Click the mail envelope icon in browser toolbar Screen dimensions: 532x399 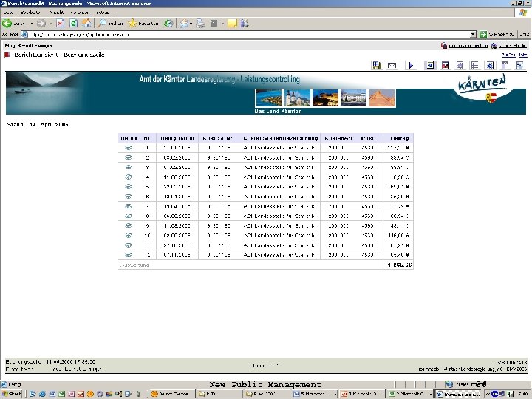point(184,24)
